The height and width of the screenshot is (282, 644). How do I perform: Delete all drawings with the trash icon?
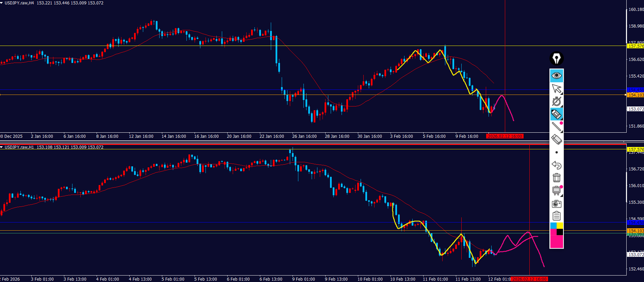(x=556, y=178)
